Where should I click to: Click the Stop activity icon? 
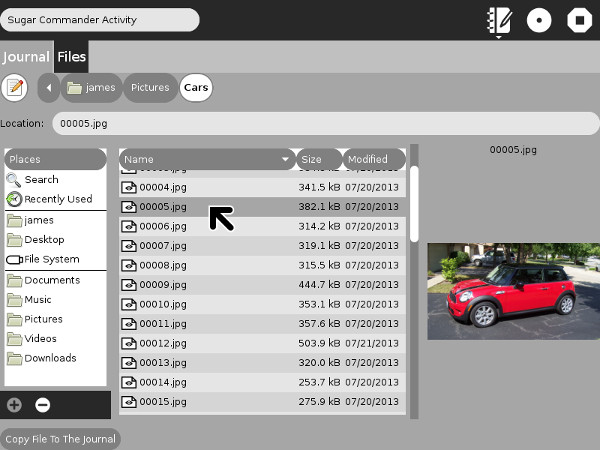coord(578,20)
